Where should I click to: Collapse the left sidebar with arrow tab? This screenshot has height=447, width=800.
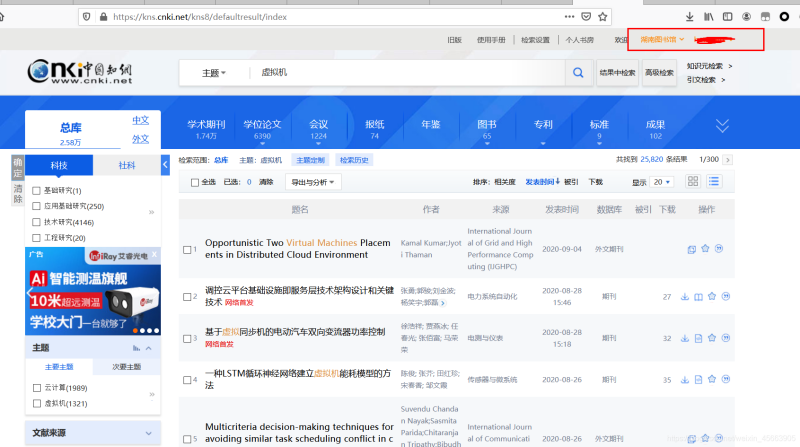(x=165, y=165)
